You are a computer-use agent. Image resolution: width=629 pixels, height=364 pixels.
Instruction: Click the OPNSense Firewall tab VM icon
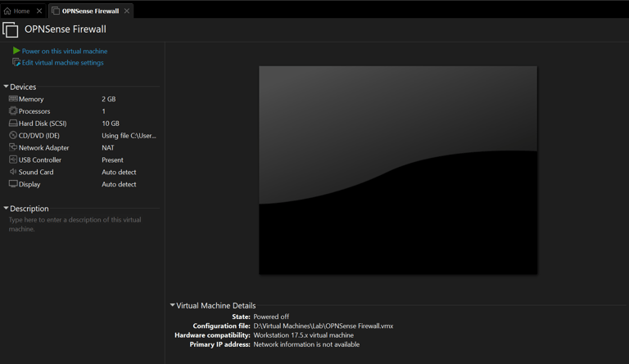pos(56,11)
